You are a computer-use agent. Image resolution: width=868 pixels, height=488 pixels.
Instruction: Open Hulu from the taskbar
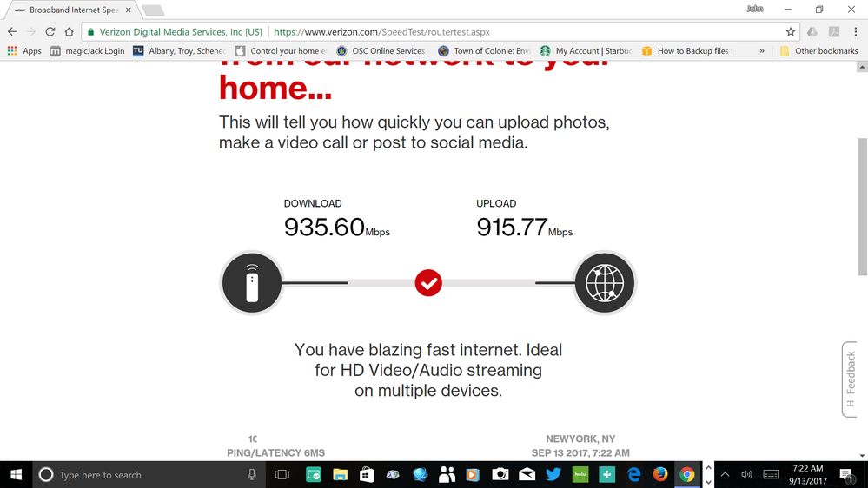[x=580, y=475]
